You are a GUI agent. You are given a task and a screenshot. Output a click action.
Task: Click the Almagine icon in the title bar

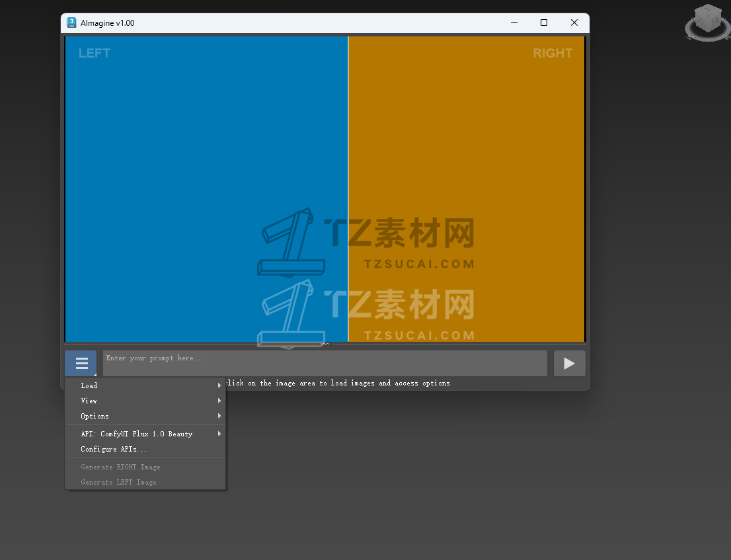point(71,22)
